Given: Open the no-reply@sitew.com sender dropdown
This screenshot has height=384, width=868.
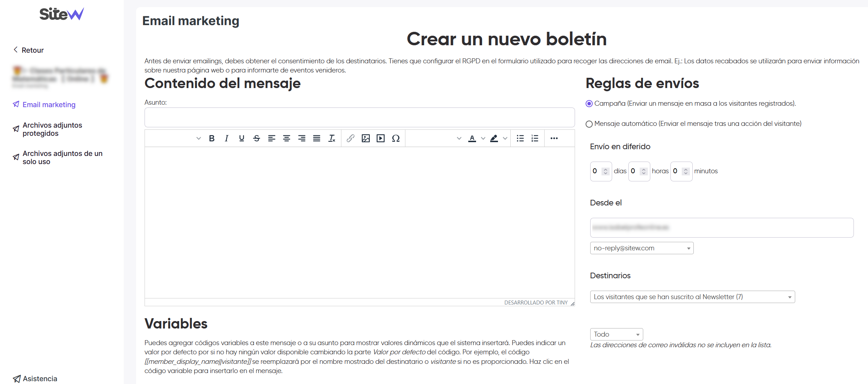Looking at the screenshot, I should [642, 248].
